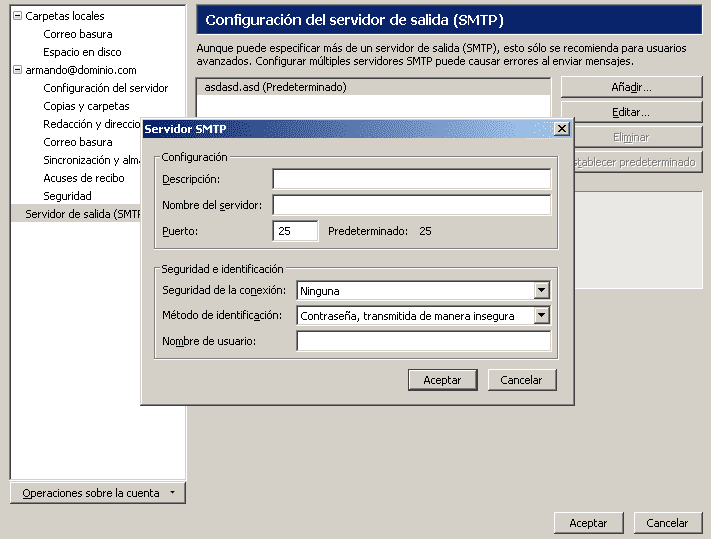Image resolution: width=711 pixels, height=539 pixels.
Task: Open Operaciones sobre la cuenta menu
Action: pyautogui.click(x=98, y=493)
